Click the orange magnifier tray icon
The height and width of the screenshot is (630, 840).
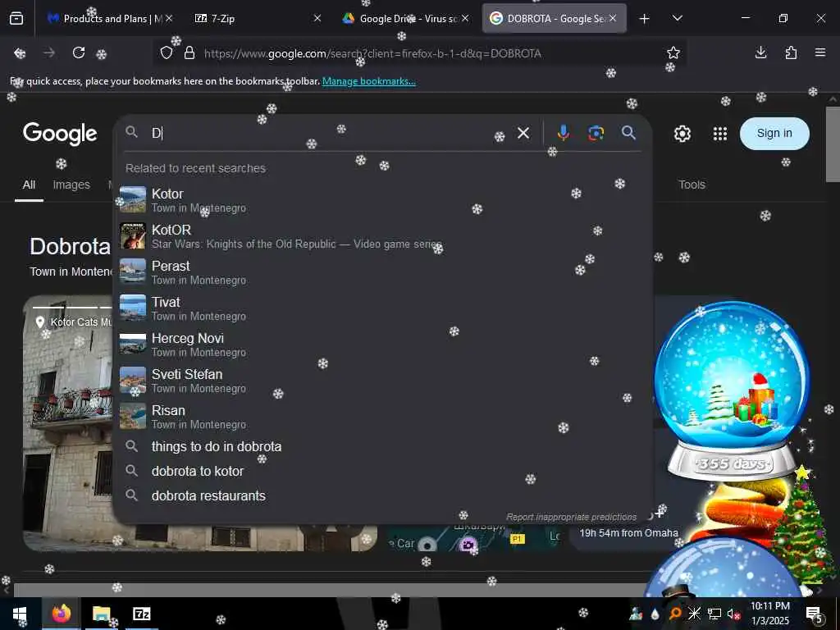point(675,614)
